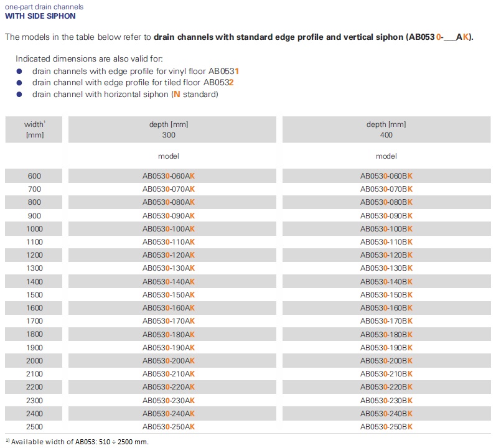Select model AB0530-070AK

[x=169, y=189]
